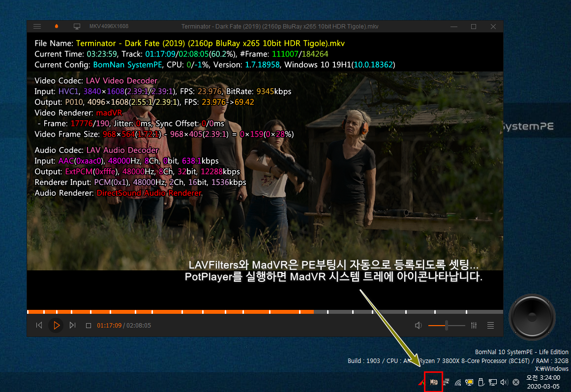
Task: Close the PotPlayer window
Action: [x=493, y=26]
